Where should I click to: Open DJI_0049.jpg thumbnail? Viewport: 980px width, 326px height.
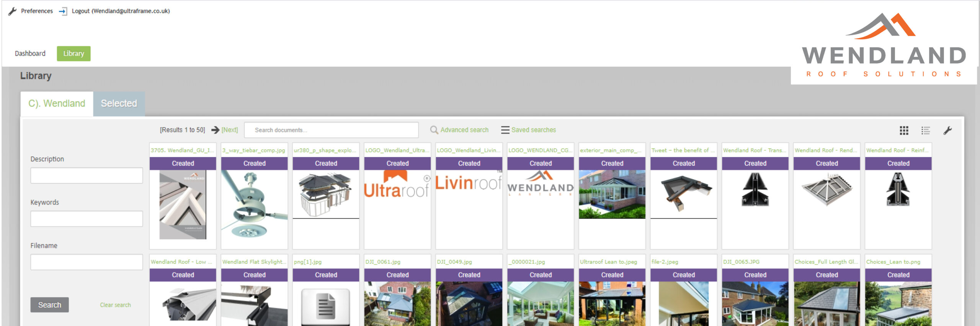469,304
